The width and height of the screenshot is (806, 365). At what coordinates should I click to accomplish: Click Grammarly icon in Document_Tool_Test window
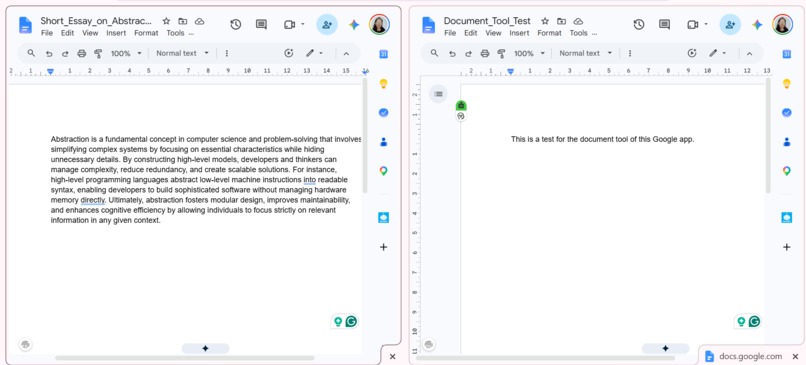754,322
